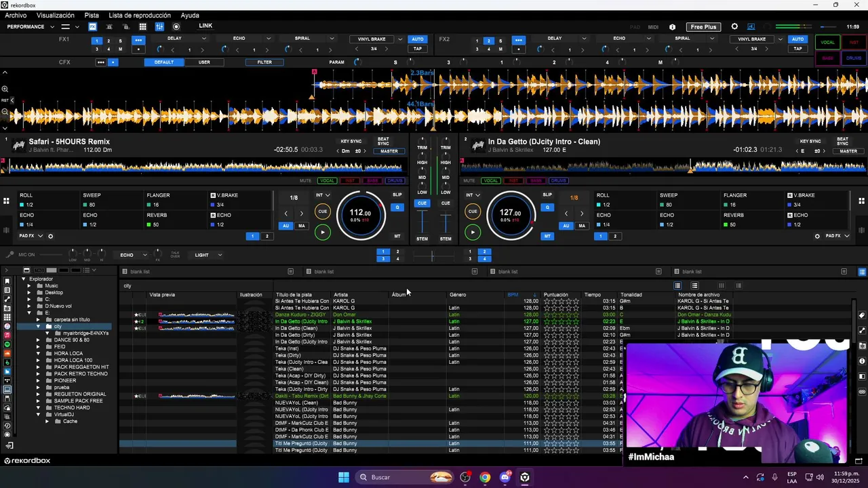
Task: Open the Apple Music source icon in browser sidebar
Action: tap(7, 335)
